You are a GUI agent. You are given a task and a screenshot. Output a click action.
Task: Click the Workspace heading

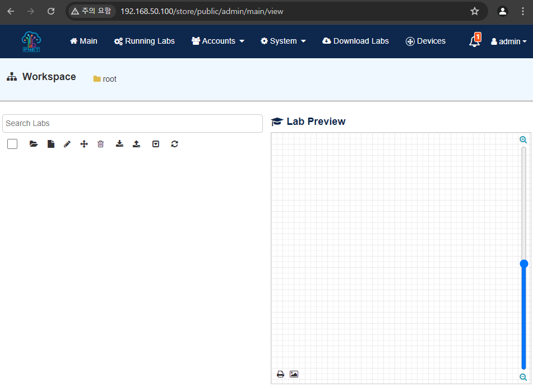pyautogui.click(x=49, y=77)
